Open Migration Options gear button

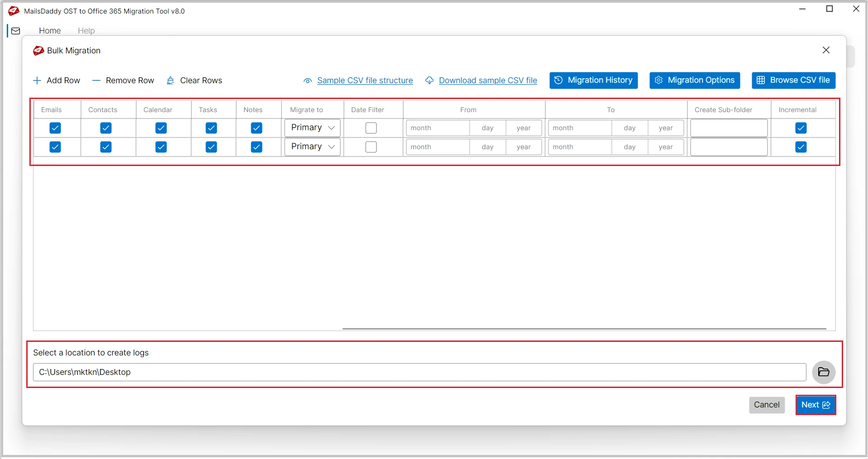(x=694, y=80)
